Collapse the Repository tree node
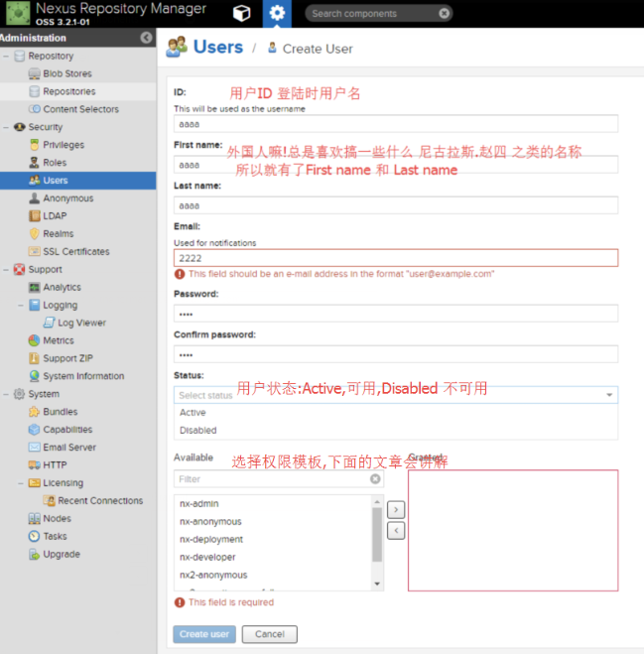Viewport: 644px width, 654px height. pos(6,56)
